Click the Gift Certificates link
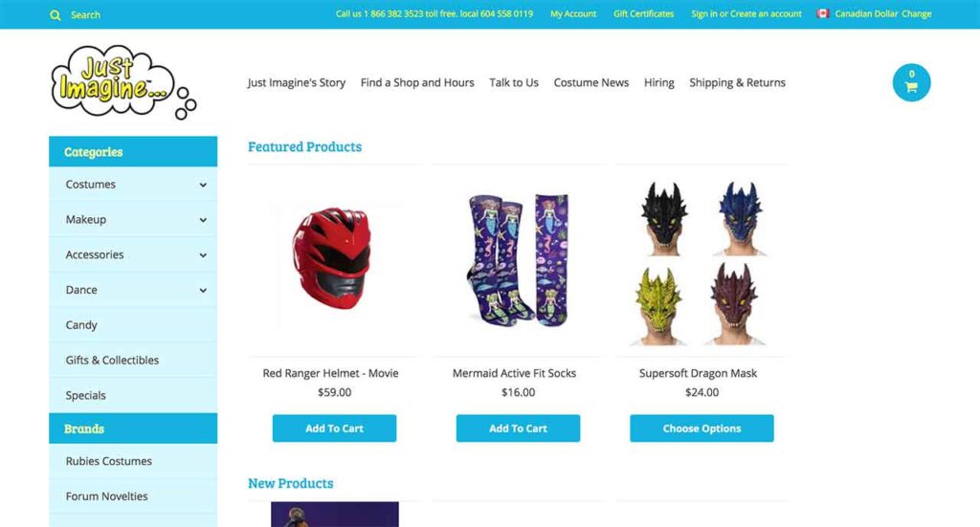 point(644,13)
